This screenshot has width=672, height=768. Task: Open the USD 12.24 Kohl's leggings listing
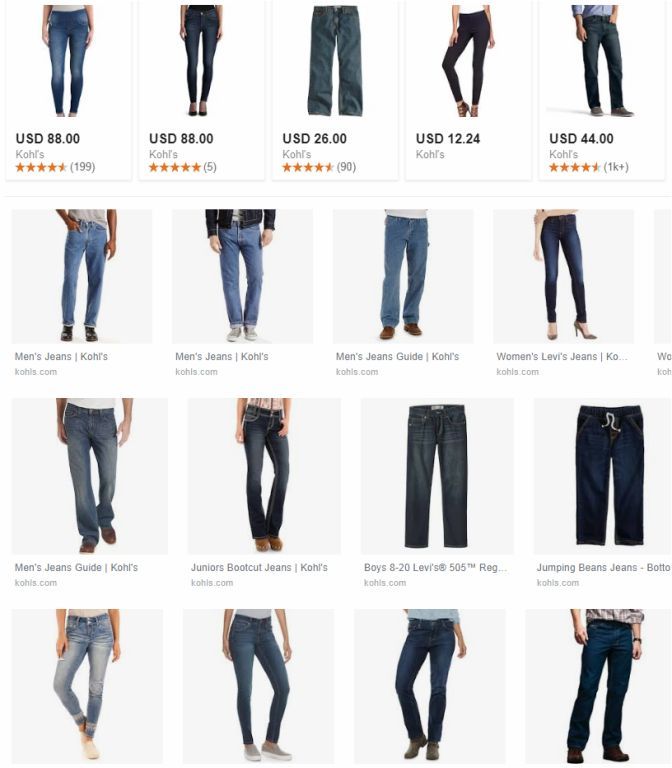point(468,91)
